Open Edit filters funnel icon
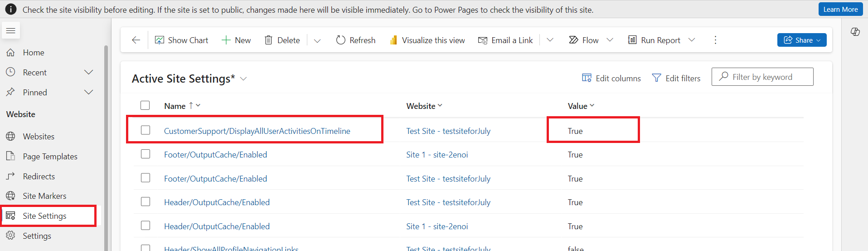This screenshot has height=251, width=868. 656,78
